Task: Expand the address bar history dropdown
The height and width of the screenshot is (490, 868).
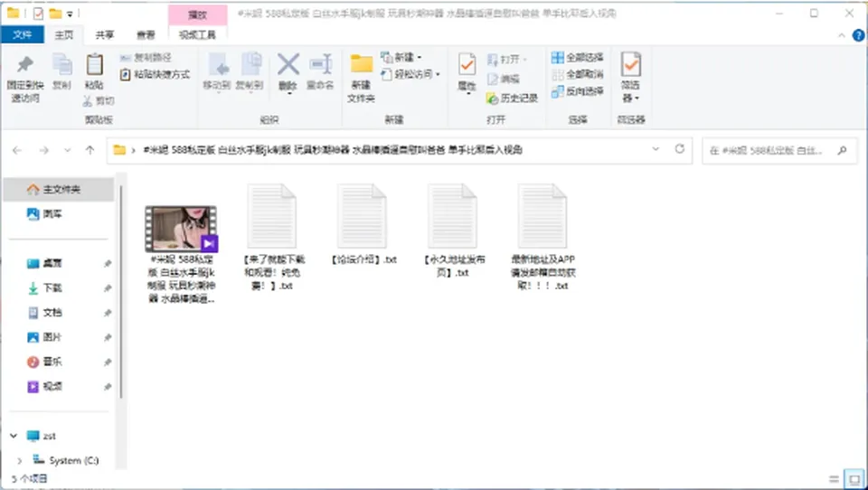Action: pyautogui.click(x=656, y=149)
